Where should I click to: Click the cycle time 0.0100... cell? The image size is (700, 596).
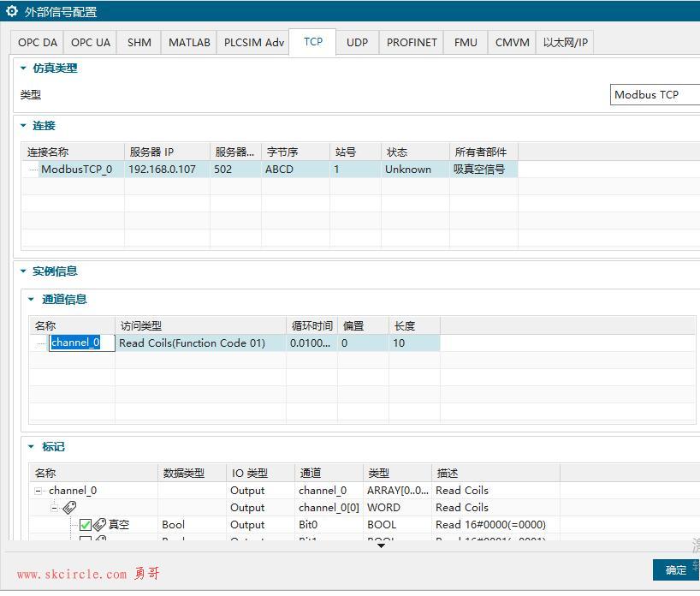click(x=311, y=343)
